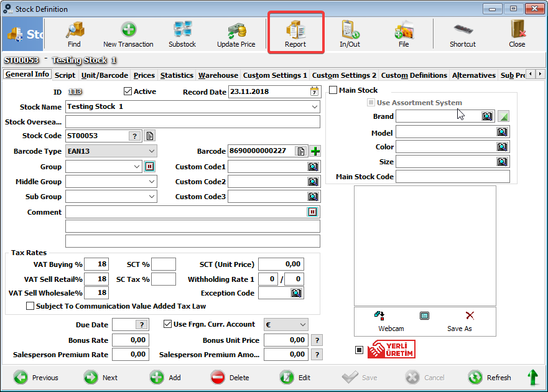The width and height of the screenshot is (548, 392).
Task: Open the Report toolbar icon
Action: [x=295, y=34]
